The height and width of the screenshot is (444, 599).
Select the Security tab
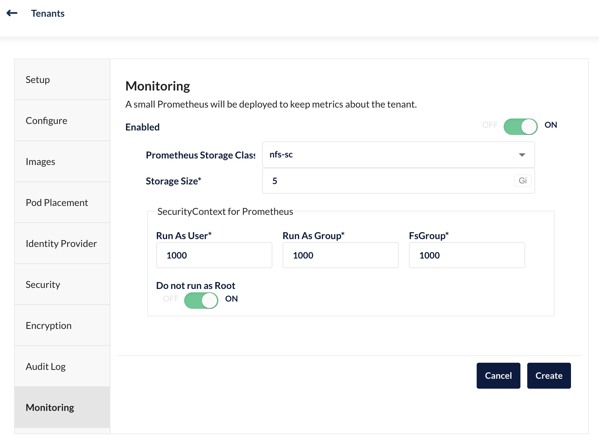62,285
